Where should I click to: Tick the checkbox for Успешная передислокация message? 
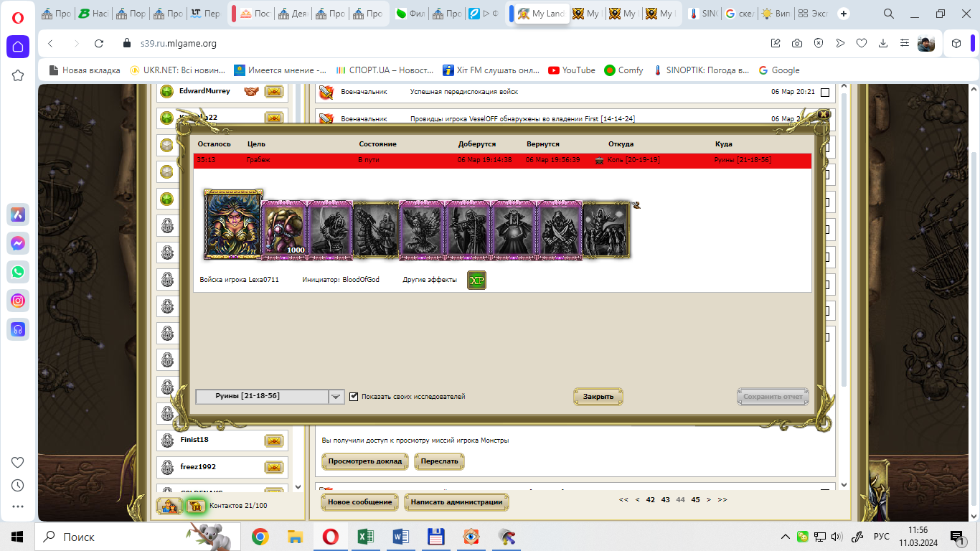pyautogui.click(x=825, y=93)
